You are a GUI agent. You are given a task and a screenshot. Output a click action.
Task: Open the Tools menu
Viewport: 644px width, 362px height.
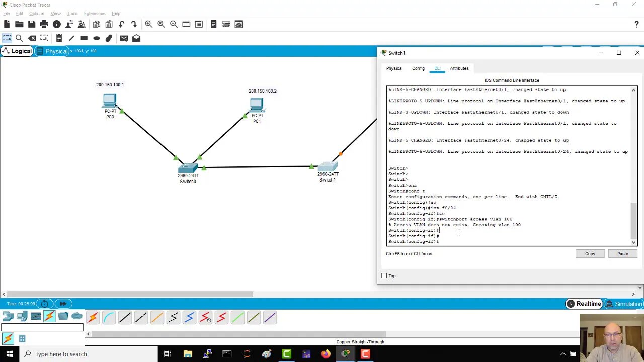click(72, 14)
